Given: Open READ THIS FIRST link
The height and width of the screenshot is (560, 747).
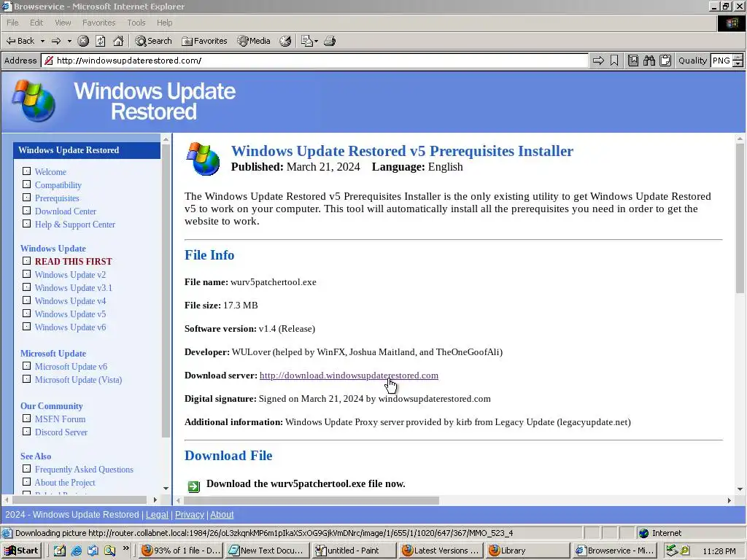Looking at the screenshot, I should click(x=74, y=262).
